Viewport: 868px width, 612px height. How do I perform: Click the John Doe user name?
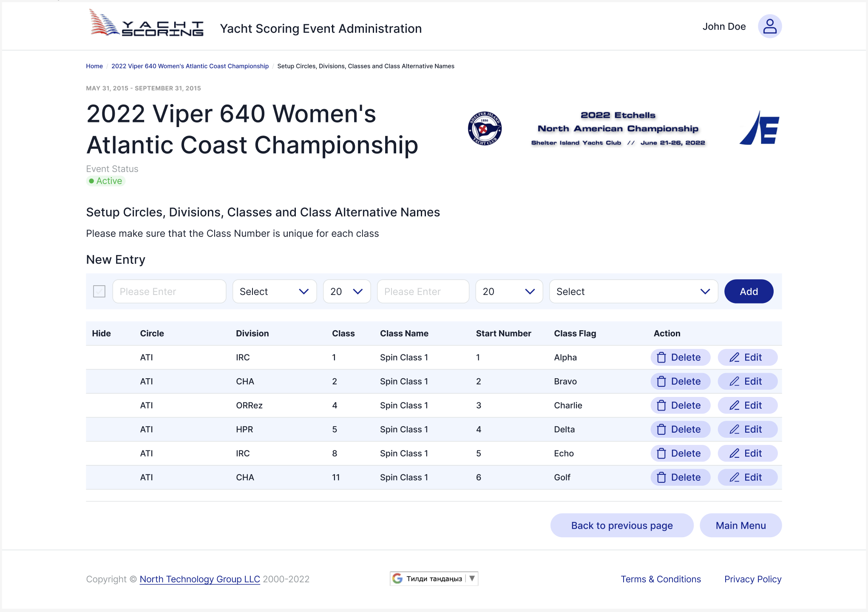click(724, 26)
